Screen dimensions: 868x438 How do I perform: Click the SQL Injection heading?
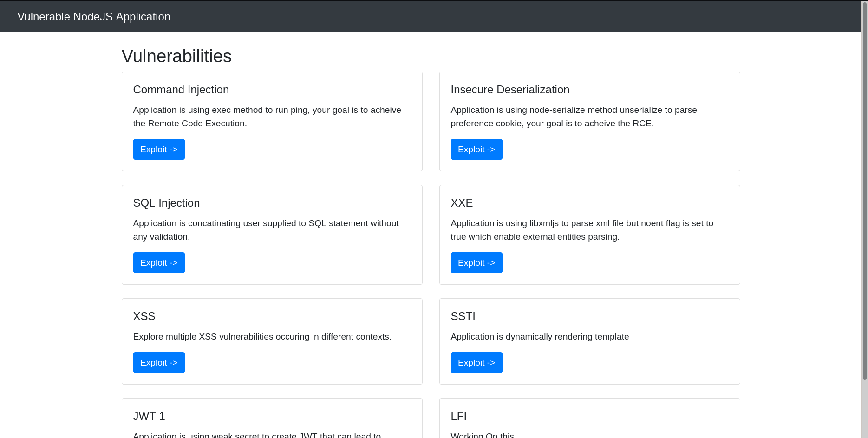click(x=166, y=203)
